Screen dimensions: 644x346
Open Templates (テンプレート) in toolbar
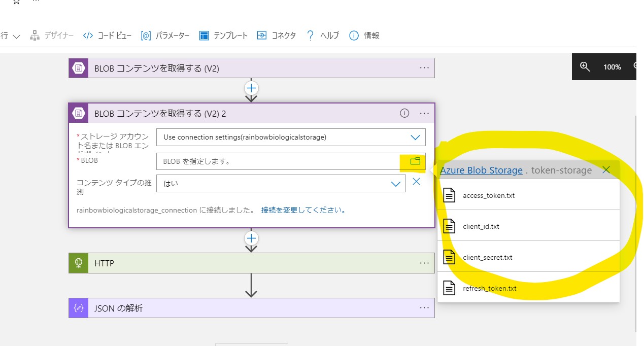pyautogui.click(x=223, y=36)
